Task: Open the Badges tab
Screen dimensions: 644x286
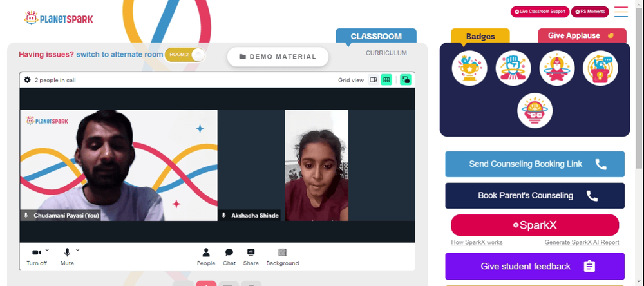Action: pos(480,36)
